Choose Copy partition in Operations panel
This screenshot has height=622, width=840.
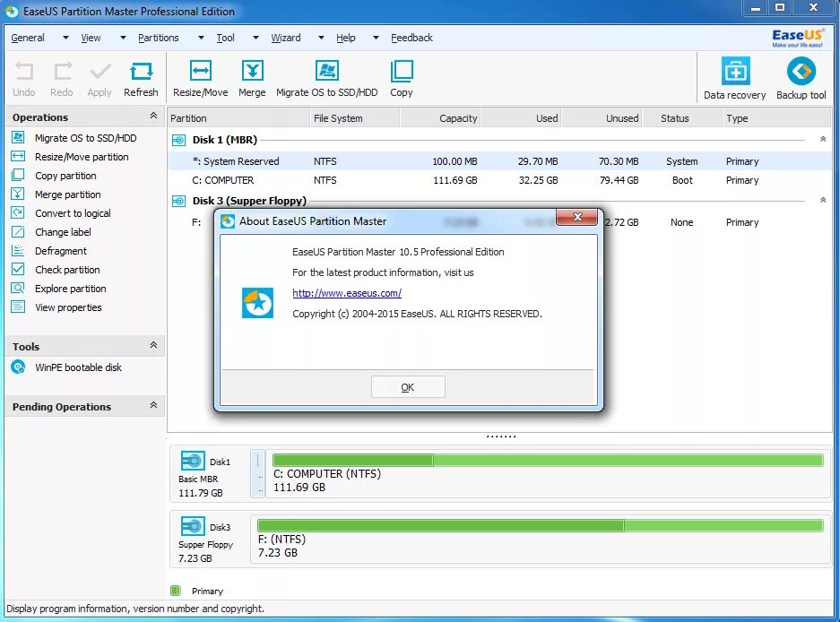pyautogui.click(x=65, y=176)
